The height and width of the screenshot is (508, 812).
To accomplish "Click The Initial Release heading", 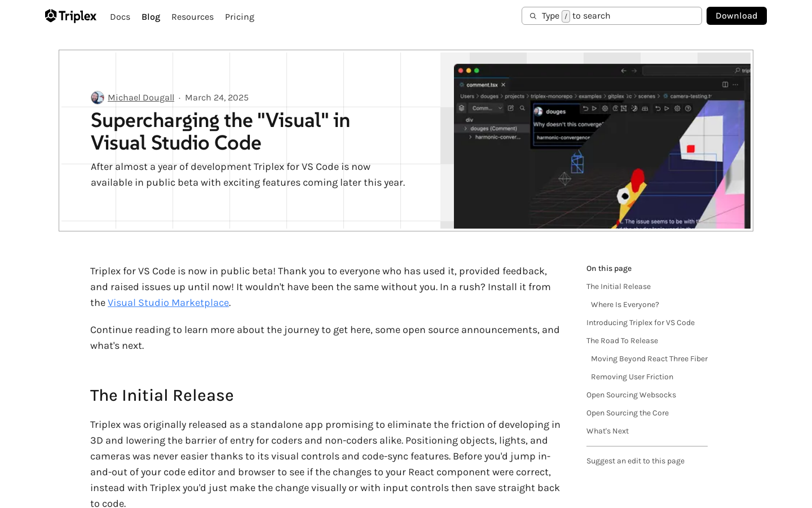I will 162,395.
